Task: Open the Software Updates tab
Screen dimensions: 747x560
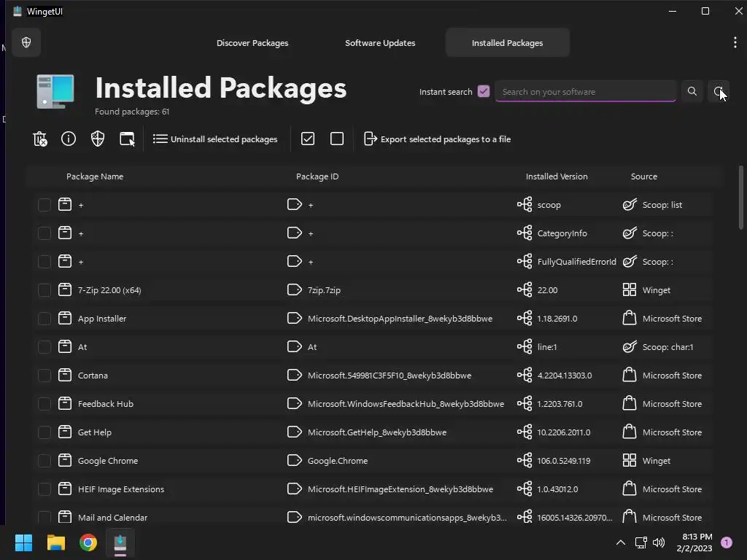Action: 380,43
